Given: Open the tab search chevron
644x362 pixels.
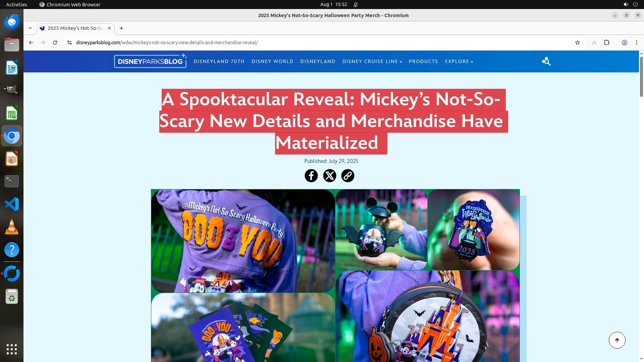Looking at the screenshot, I should 30,28.
